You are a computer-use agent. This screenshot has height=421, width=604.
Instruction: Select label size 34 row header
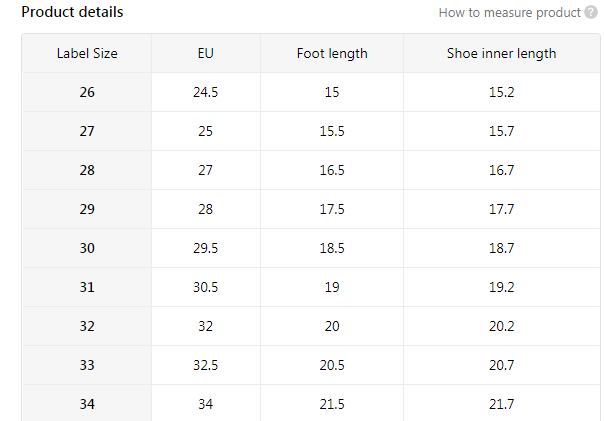[x=87, y=403]
